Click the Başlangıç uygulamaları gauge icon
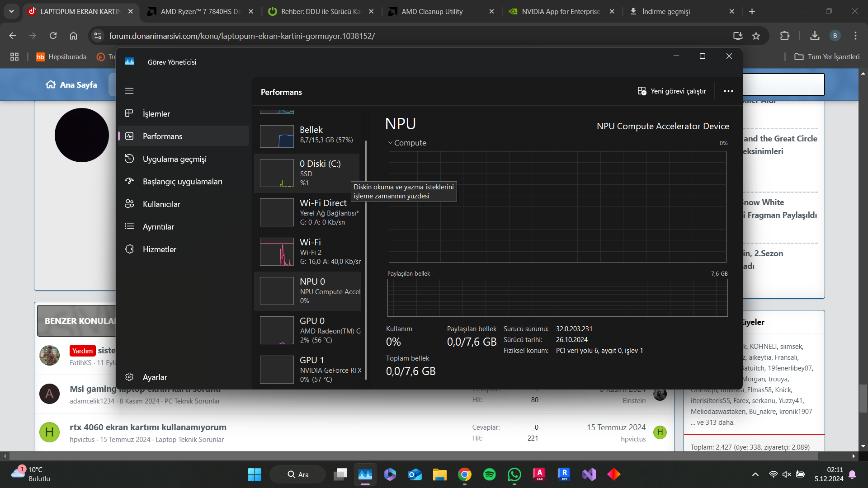Screen dimensions: 868x488 pos(129,181)
